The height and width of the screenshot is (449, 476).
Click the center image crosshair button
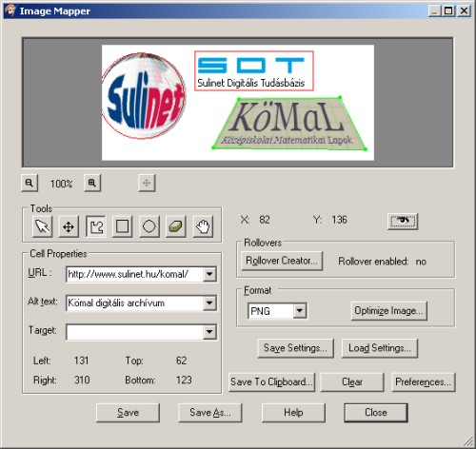pos(147,183)
